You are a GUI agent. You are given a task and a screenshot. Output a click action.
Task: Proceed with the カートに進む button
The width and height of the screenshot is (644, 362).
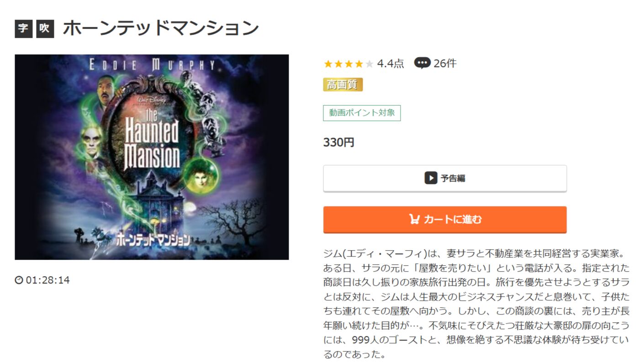pos(445,220)
